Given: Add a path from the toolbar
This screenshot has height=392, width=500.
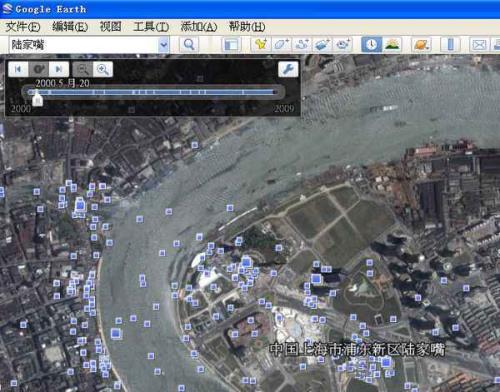Looking at the screenshot, I should (302, 44).
